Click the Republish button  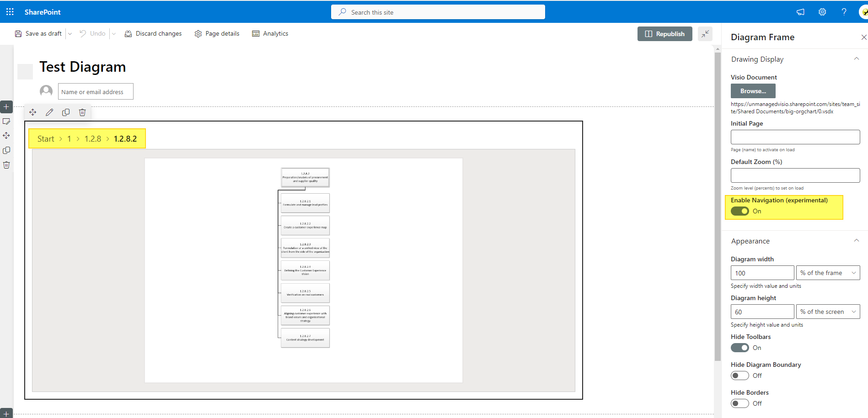coord(665,33)
